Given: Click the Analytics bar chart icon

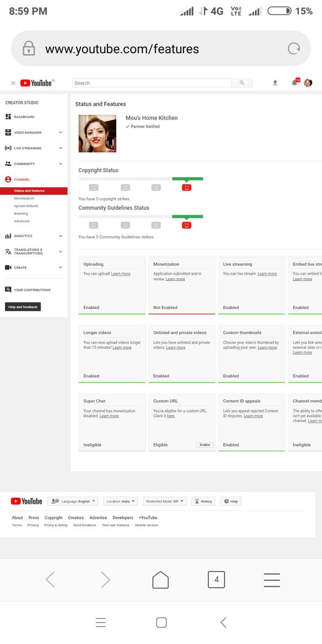Looking at the screenshot, I should (8, 236).
